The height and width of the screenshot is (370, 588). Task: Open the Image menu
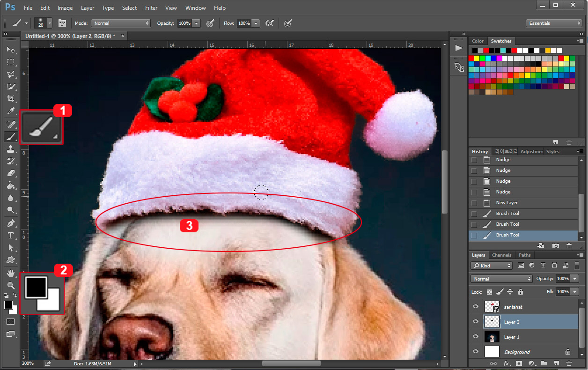(x=65, y=8)
